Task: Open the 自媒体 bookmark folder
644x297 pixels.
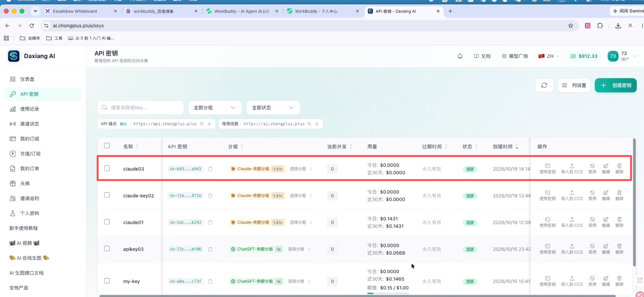Action: point(30,38)
